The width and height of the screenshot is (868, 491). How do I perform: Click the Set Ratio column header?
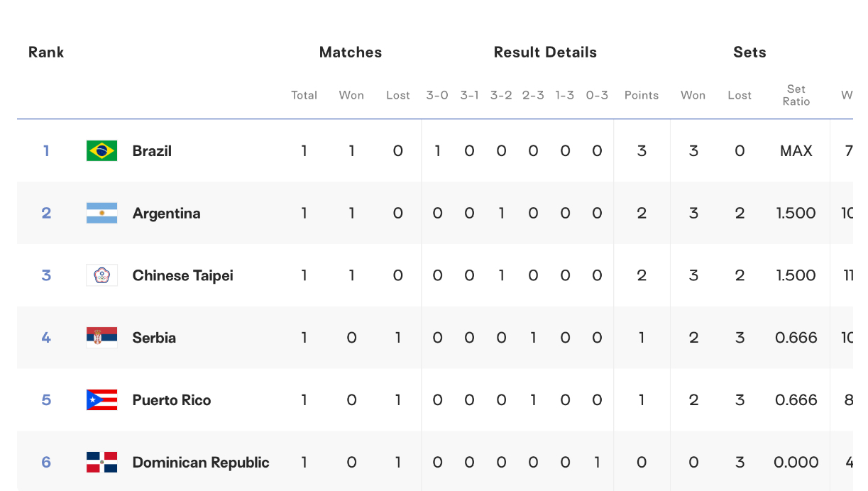(796, 95)
